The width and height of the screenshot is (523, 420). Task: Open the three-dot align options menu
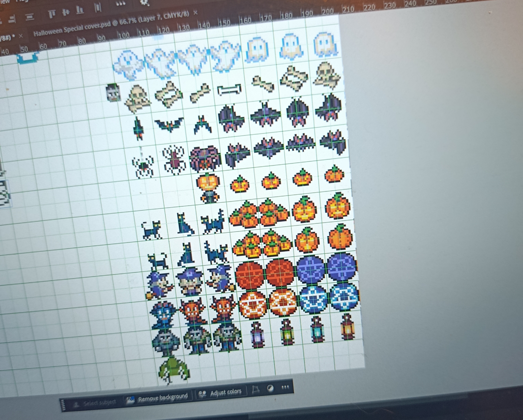coord(121,3)
